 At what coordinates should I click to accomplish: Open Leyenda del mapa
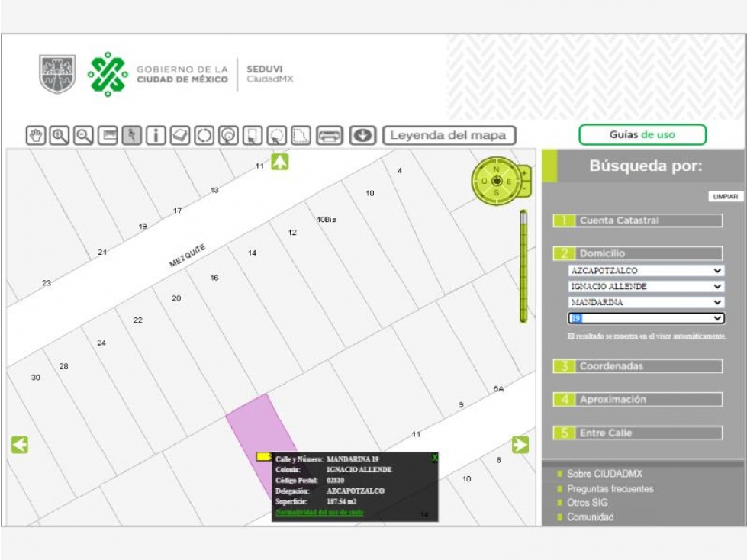coord(449,135)
